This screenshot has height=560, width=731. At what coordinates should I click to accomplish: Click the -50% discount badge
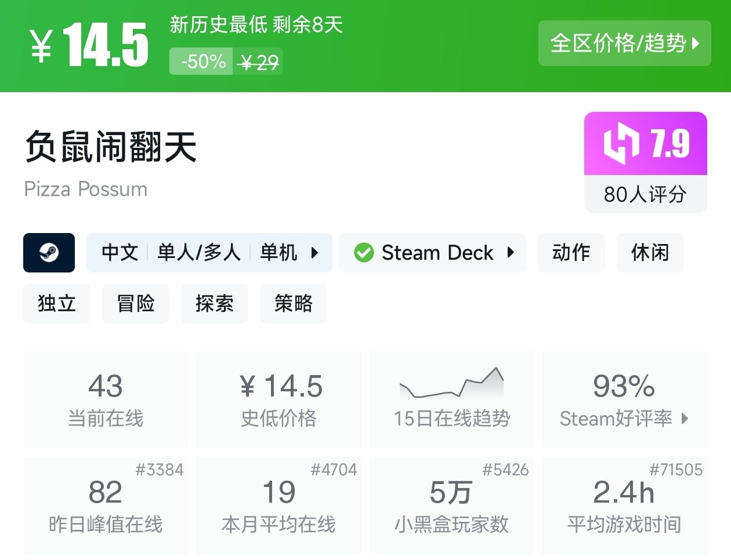point(201,61)
